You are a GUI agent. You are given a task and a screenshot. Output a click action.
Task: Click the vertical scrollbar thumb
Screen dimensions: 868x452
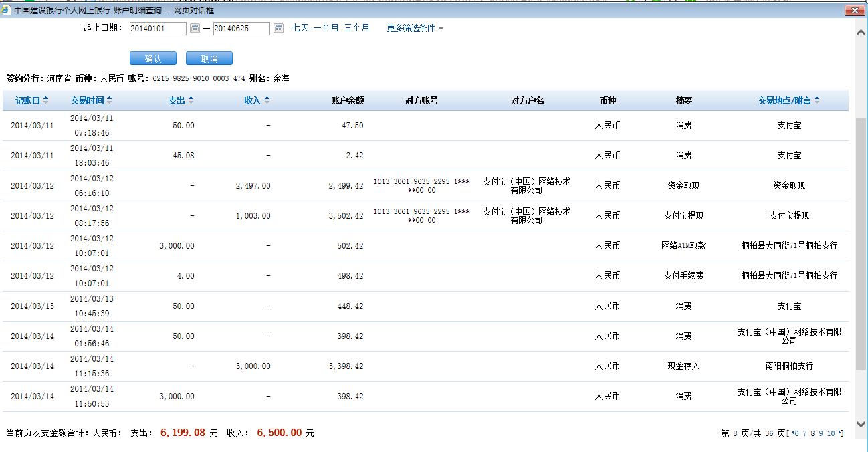coord(861,241)
